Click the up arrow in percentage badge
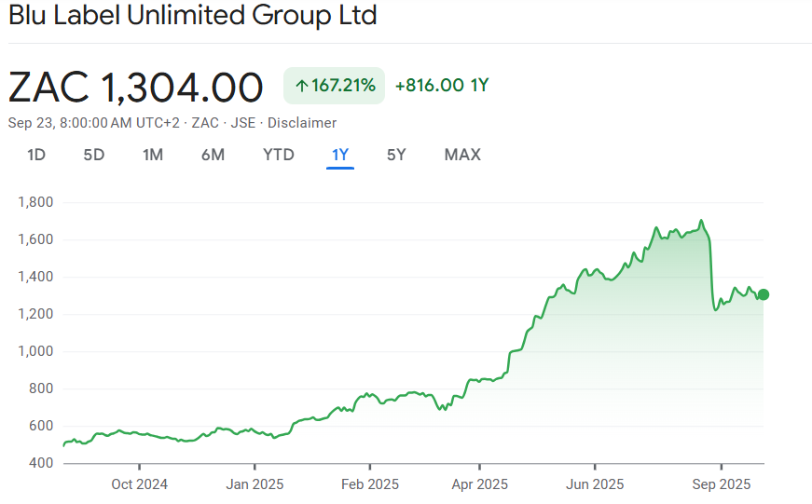812x504 pixels. coord(302,86)
